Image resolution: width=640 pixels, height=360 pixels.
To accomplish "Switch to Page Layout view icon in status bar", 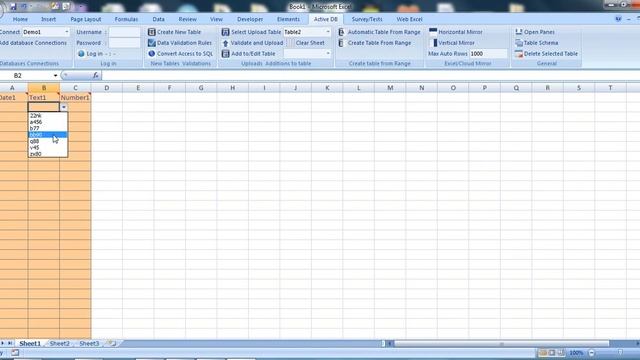I will coord(552,353).
